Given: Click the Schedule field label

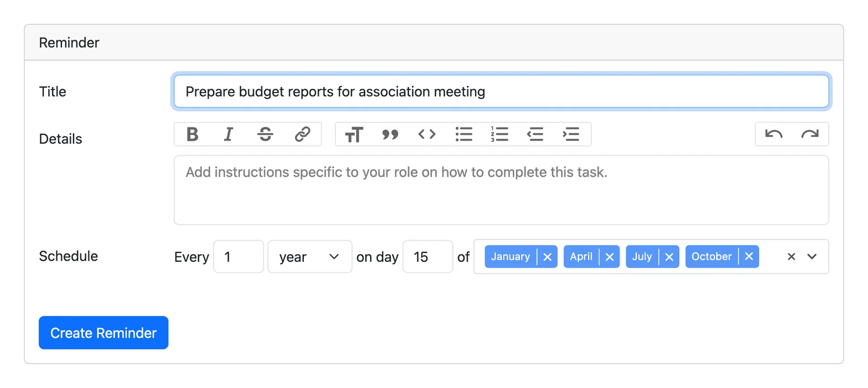Looking at the screenshot, I should pos(68,256).
